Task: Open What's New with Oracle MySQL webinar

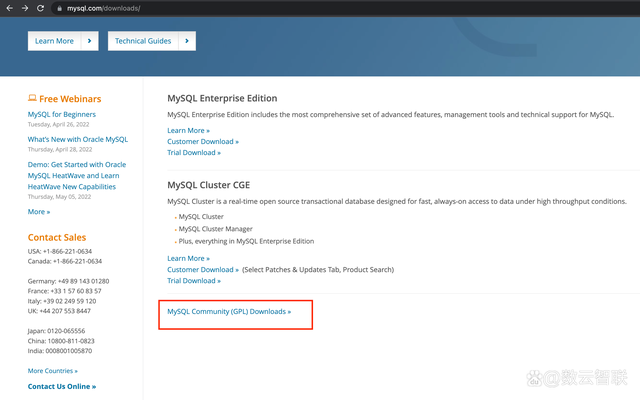Action: [78, 140]
